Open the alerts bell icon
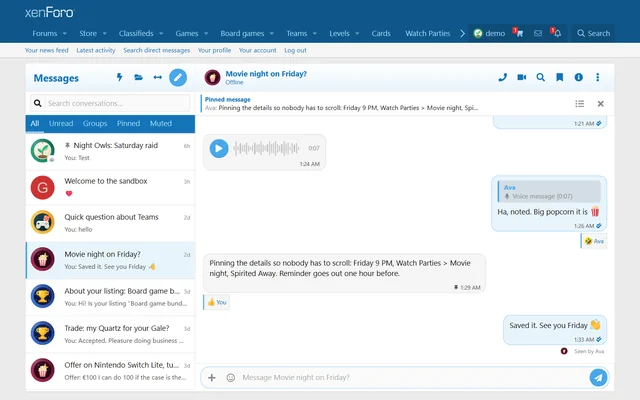 tap(556, 33)
